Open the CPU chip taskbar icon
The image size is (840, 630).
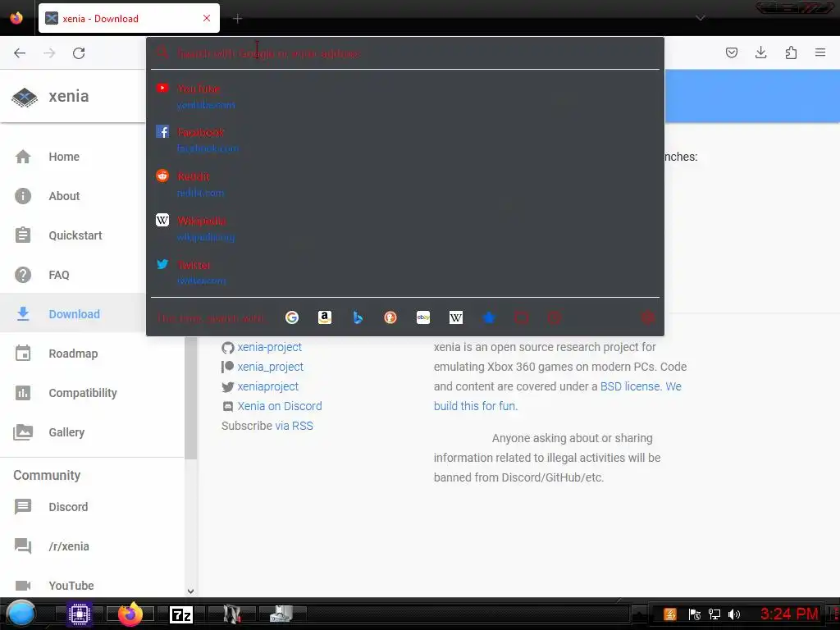80,614
